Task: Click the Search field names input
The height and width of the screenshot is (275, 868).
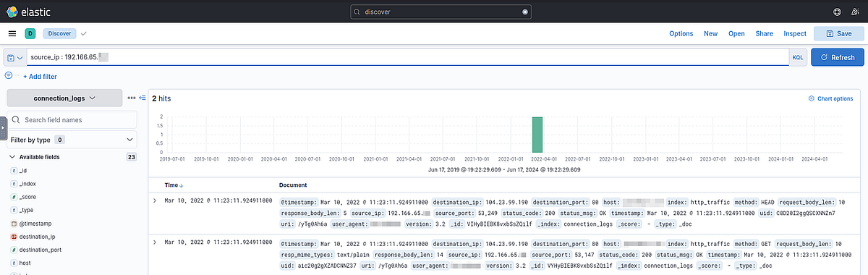Action: point(72,119)
